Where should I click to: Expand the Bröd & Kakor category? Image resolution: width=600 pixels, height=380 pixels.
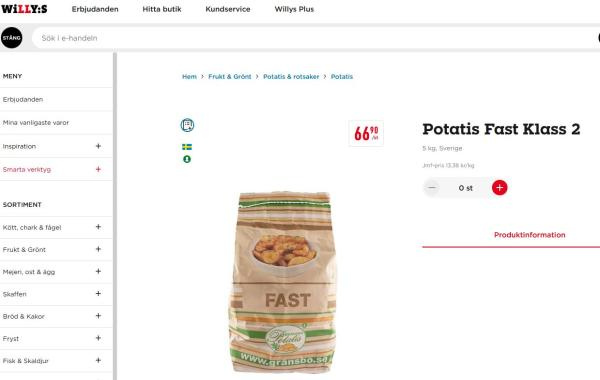tap(98, 316)
